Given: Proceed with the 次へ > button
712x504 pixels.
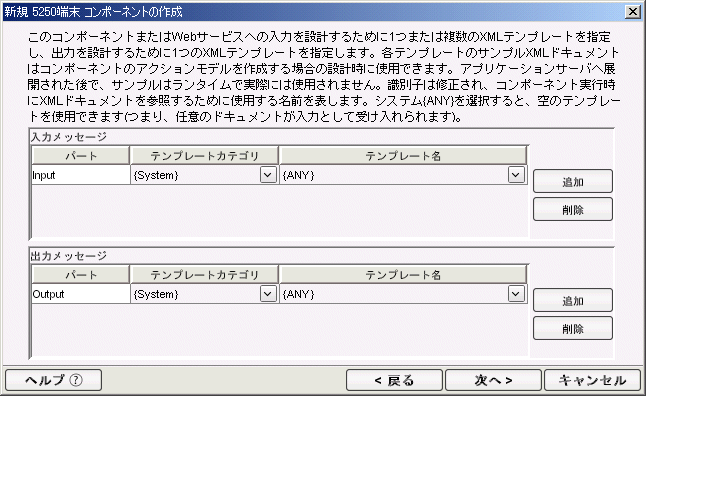Looking at the screenshot, I should [x=493, y=380].
